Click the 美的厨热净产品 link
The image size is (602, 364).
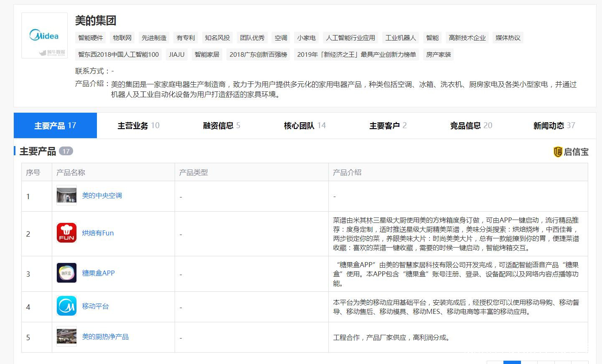[x=105, y=337]
